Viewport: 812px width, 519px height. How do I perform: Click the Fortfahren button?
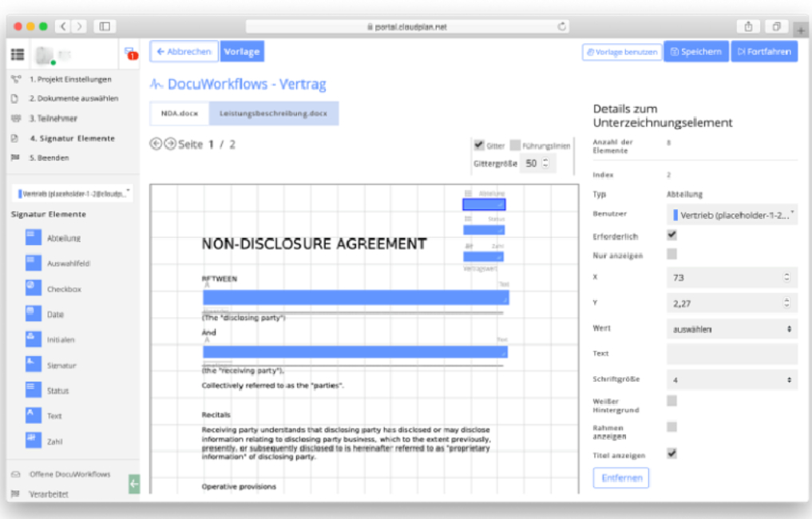[x=764, y=52]
